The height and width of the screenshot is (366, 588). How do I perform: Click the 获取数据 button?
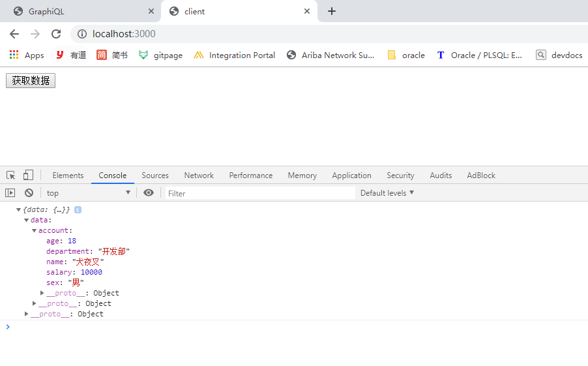pos(31,80)
